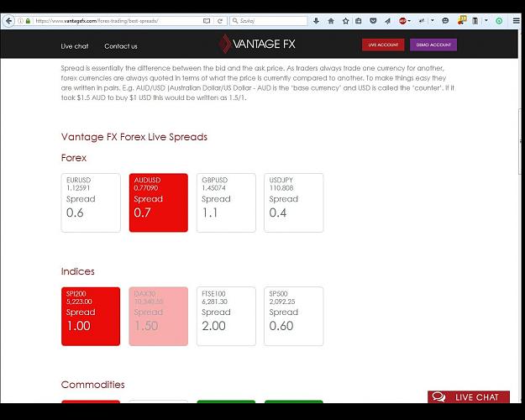525x420 pixels.
Task: Select the USDJPY spread card
Action: (294, 202)
